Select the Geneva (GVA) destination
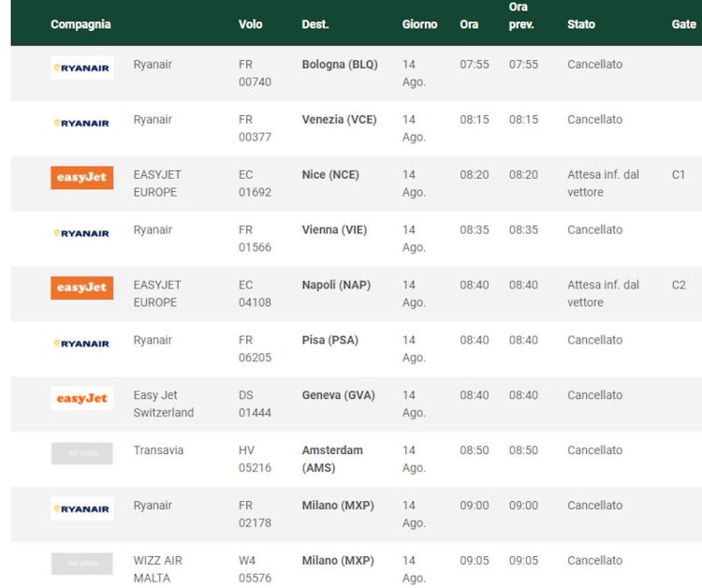This screenshot has width=702, height=588. coord(338,395)
